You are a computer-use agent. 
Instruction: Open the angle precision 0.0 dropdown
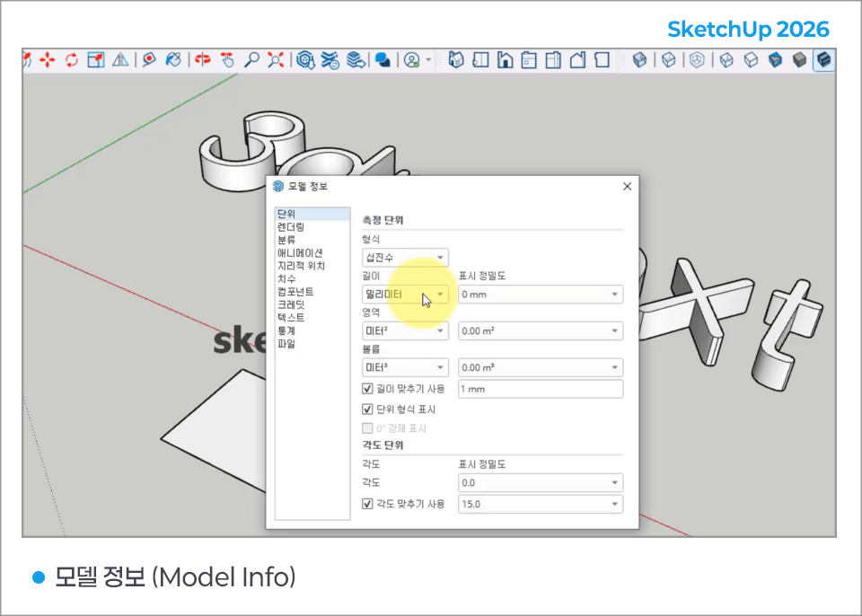[541, 483]
